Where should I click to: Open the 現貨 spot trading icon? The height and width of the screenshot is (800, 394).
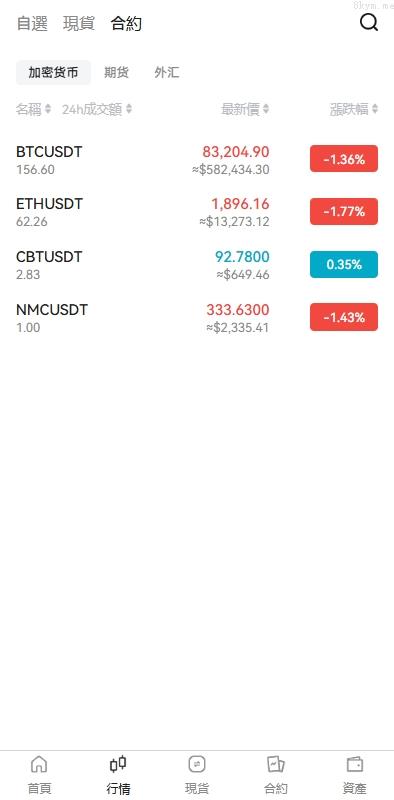click(196, 764)
